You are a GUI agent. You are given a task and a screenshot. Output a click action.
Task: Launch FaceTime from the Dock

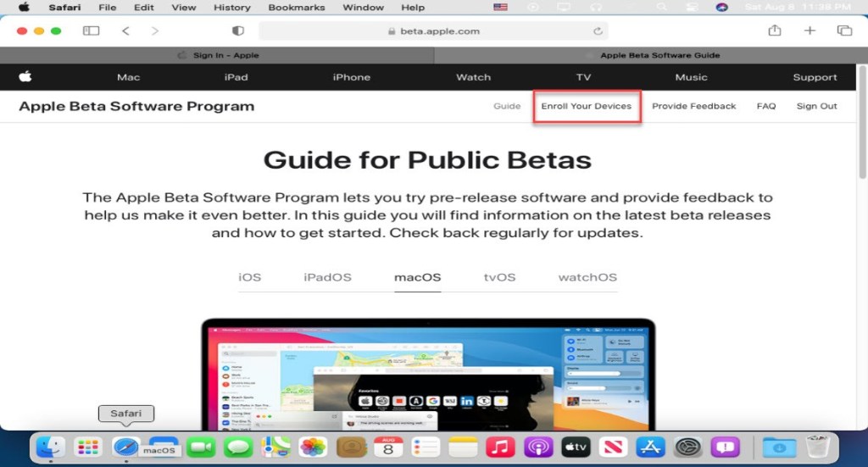click(x=200, y=447)
